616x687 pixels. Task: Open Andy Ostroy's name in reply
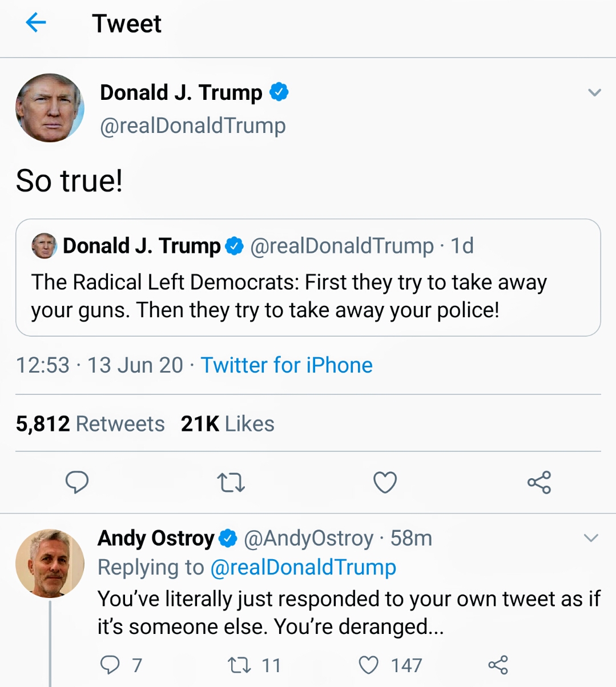click(156, 538)
